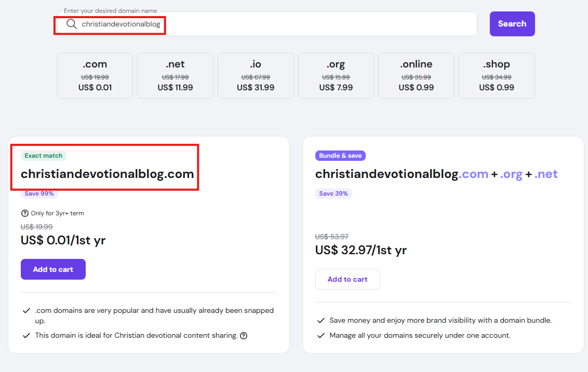Choose the .net extension card

tap(175, 76)
